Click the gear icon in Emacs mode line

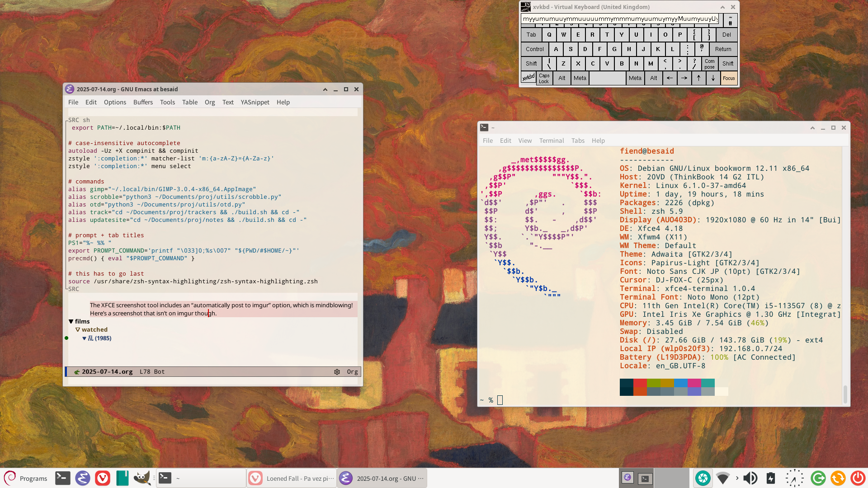tap(337, 372)
